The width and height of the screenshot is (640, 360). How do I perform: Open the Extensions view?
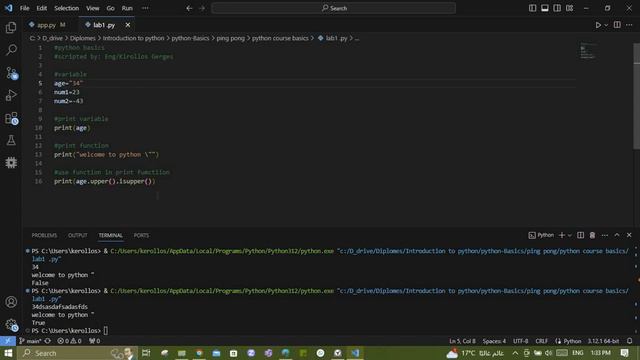click(11, 118)
